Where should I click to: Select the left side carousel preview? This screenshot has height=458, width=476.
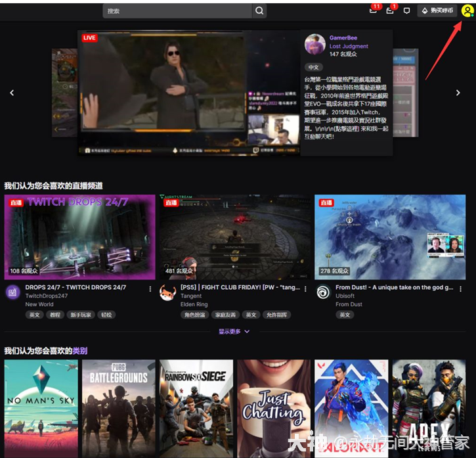[64, 93]
